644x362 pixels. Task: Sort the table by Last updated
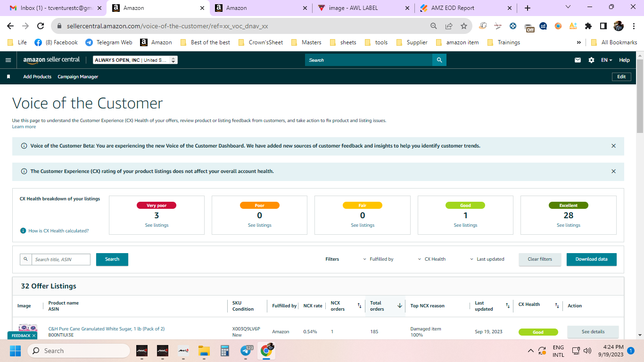508,306
